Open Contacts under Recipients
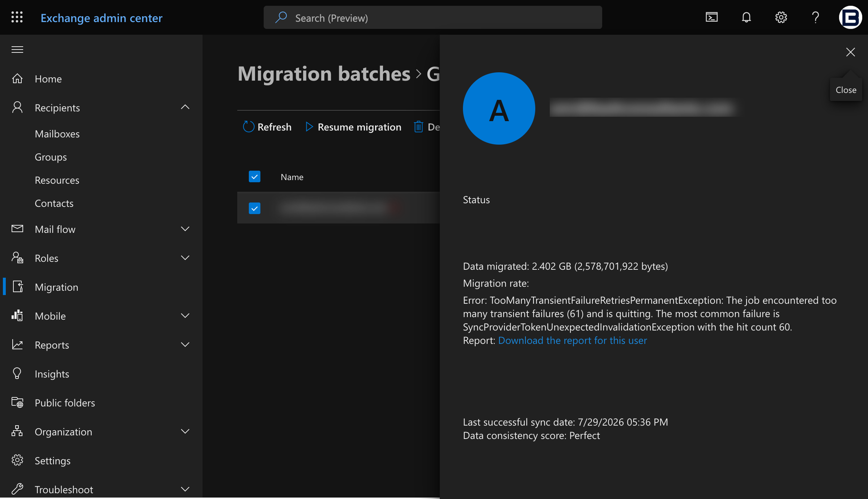868x499 pixels. click(x=54, y=203)
